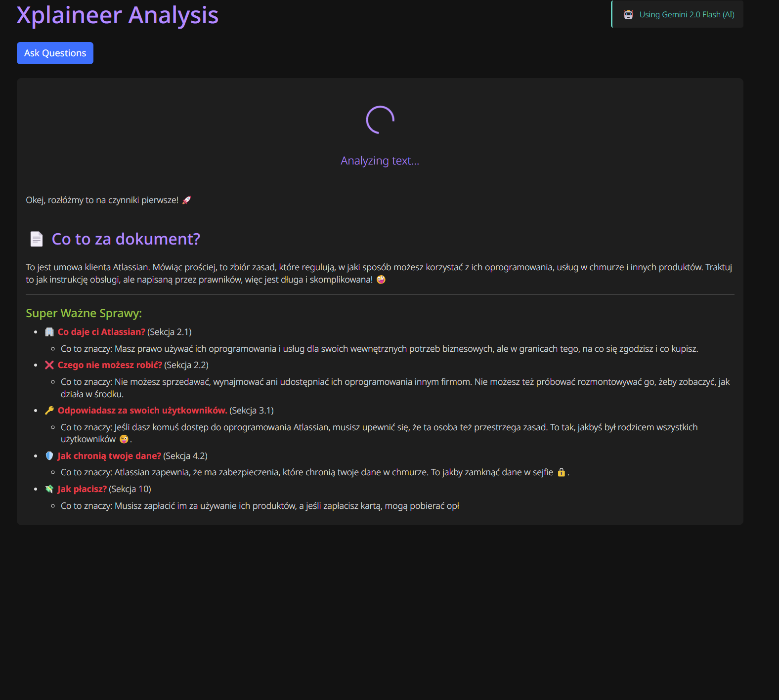Click the Xplaineer Analysis title
779x700 pixels.
pyautogui.click(x=118, y=15)
